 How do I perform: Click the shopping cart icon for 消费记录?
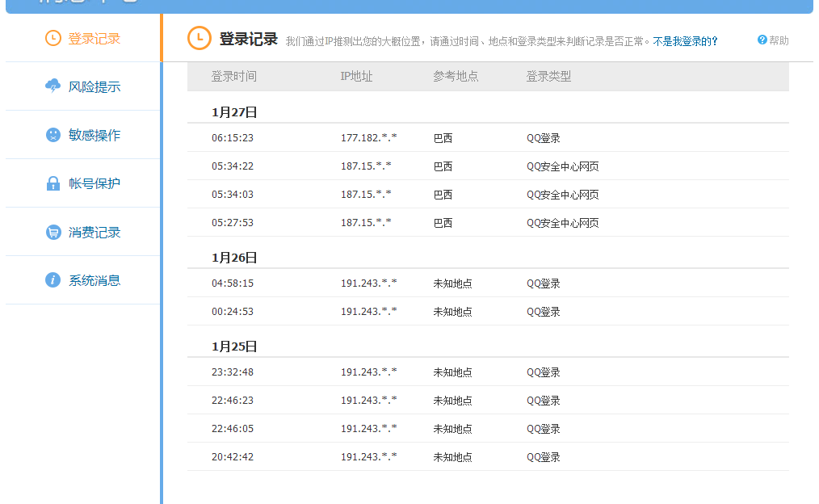click(52, 232)
